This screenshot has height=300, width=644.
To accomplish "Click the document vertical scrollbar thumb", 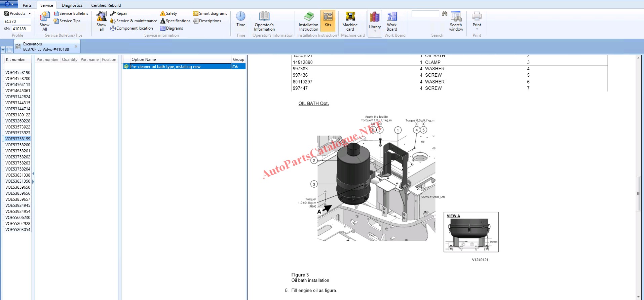I will coord(638,193).
